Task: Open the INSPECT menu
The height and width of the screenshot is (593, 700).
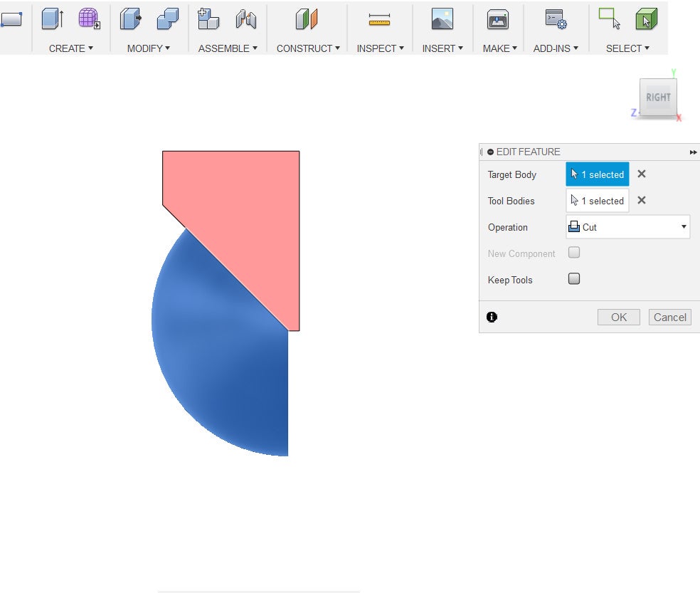Action: pyautogui.click(x=380, y=48)
